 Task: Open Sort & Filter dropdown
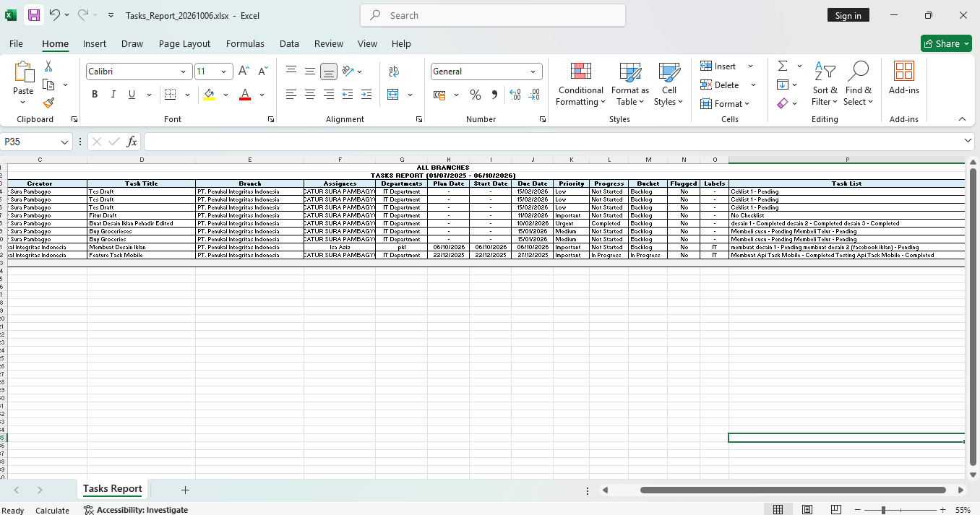coord(825,85)
